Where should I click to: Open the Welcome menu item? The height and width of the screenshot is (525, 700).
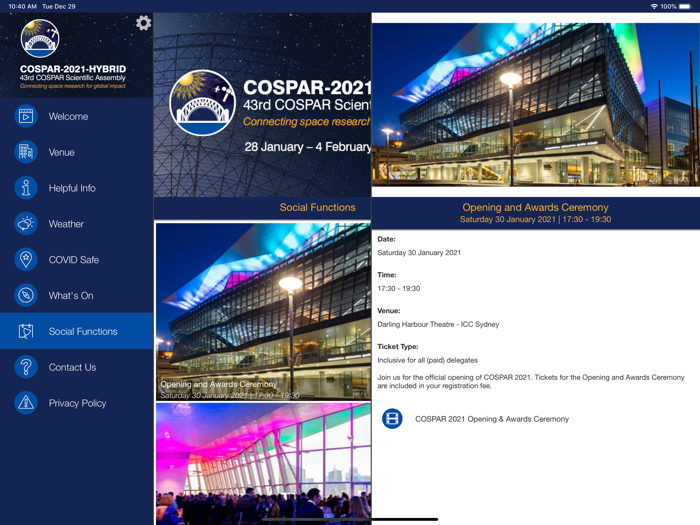click(x=76, y=117)
